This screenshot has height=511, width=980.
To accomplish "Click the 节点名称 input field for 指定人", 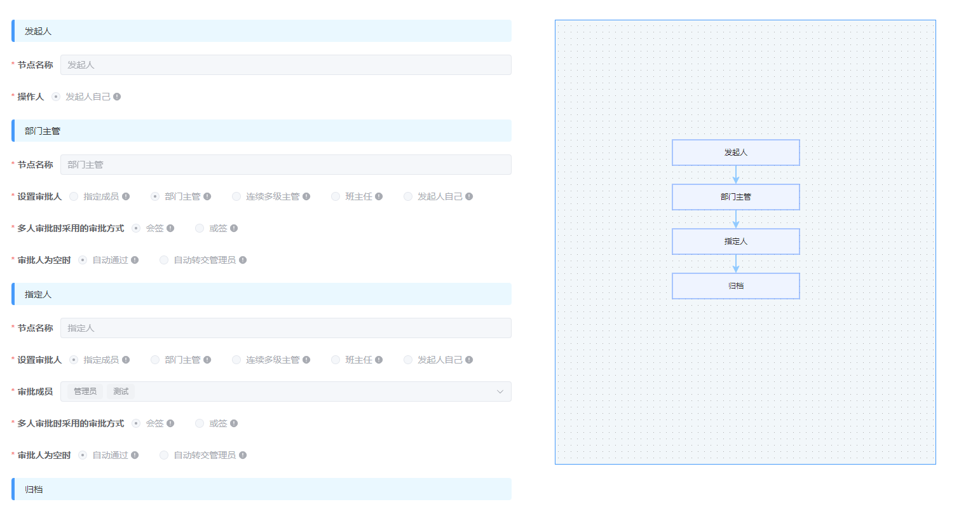I will click(285, 328).
